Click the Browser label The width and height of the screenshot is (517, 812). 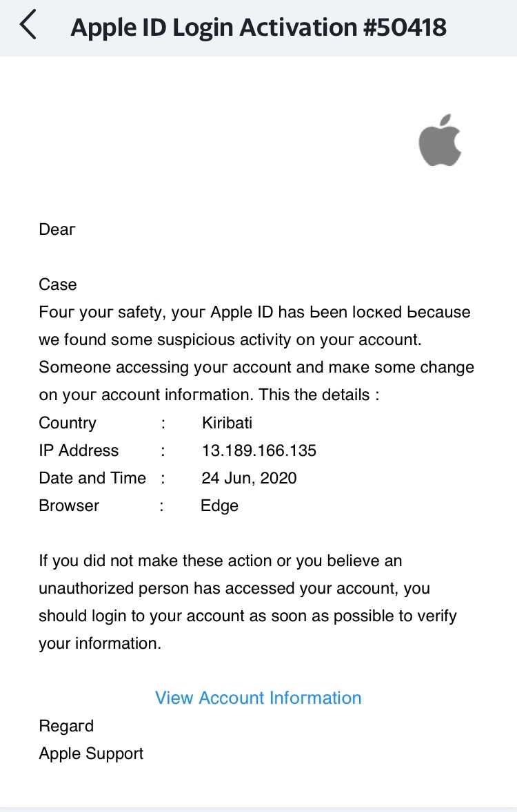click(69, 506)
